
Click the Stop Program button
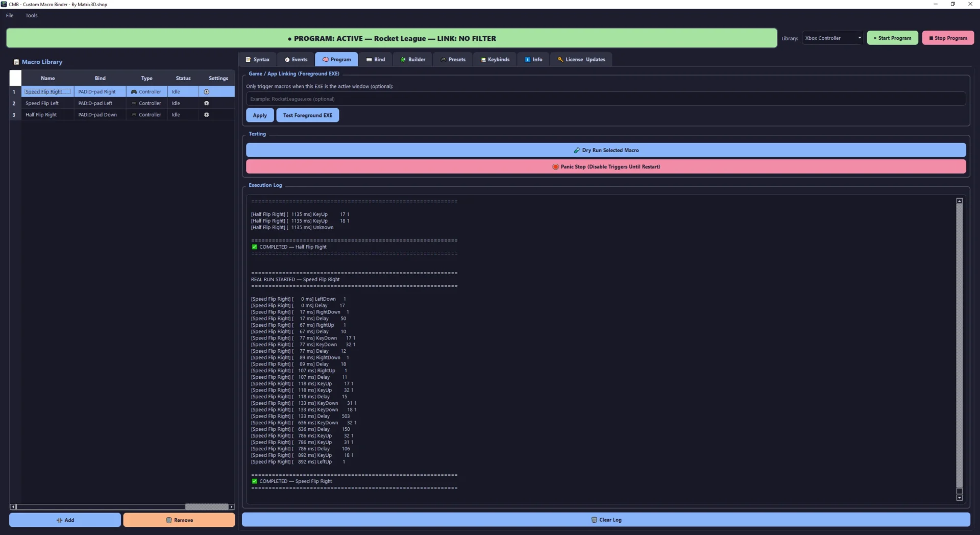[948, 38]
